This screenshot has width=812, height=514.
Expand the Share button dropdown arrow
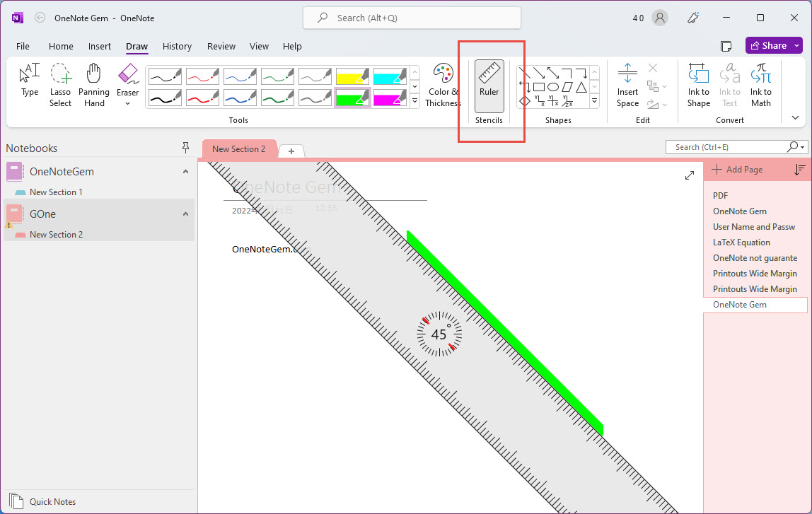[796, 46]
